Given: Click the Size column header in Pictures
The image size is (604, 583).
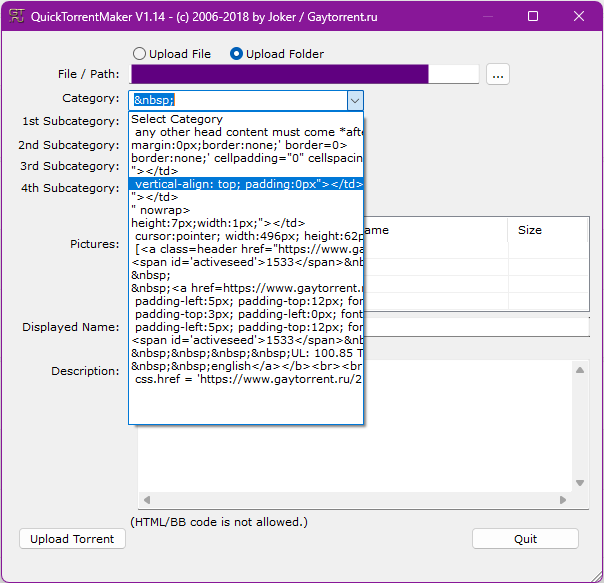Looking at the screenshot, I should tap(530, 230).
